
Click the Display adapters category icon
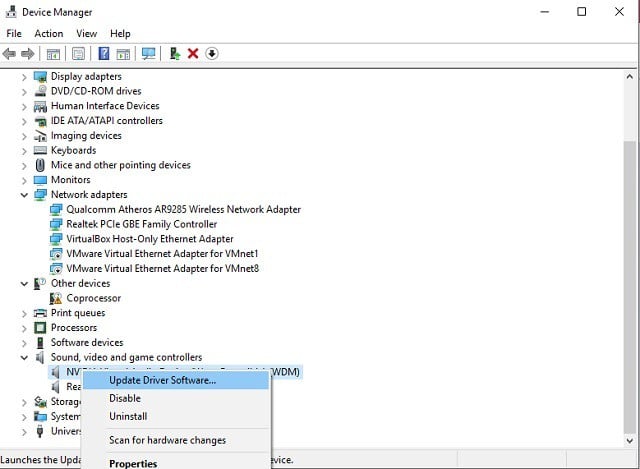40,76
